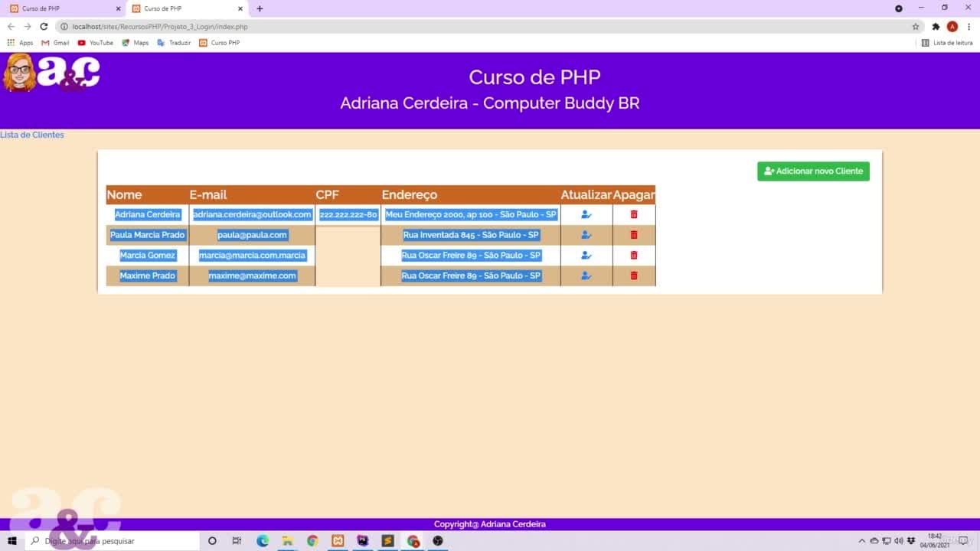Open the Traduzir bookmark
Viewport: 980px width, 551px height.
174,43
